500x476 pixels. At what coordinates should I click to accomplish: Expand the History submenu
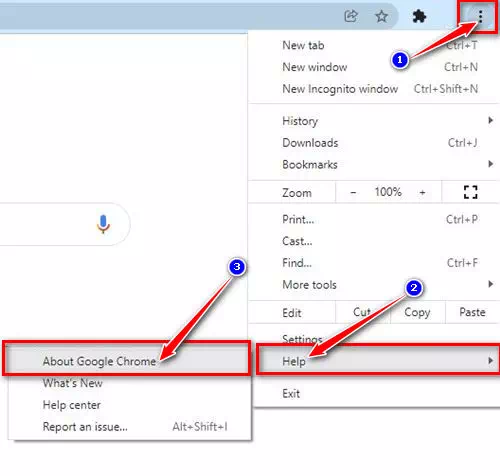click(374, 121)
